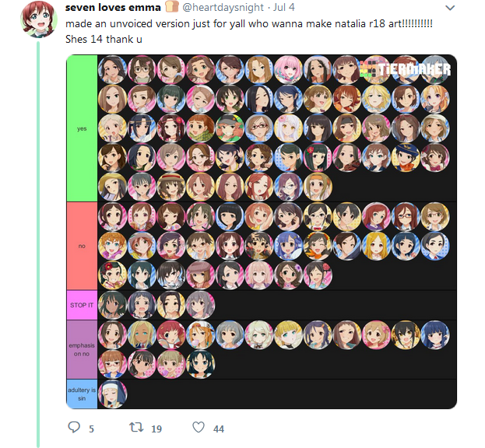Open the display name 'seven loves emma'
485x448 pixels.
(113, 7)
